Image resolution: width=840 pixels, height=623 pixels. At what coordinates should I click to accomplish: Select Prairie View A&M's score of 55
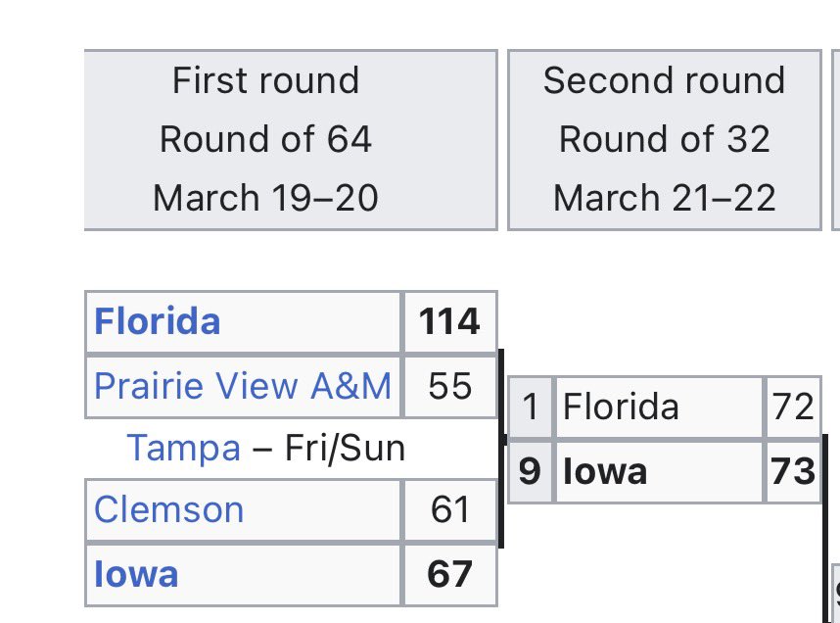pos(449,386)
